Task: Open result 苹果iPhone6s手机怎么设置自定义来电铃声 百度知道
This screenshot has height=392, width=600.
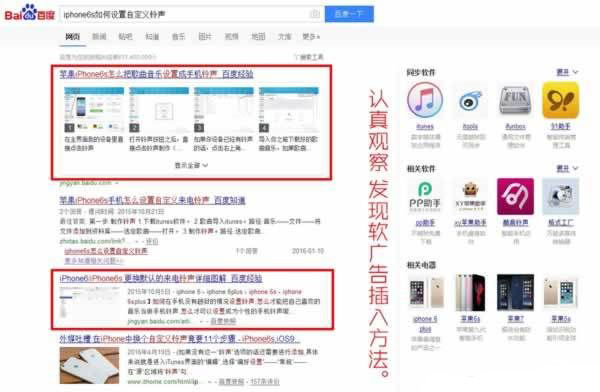Action: [152, 200]
